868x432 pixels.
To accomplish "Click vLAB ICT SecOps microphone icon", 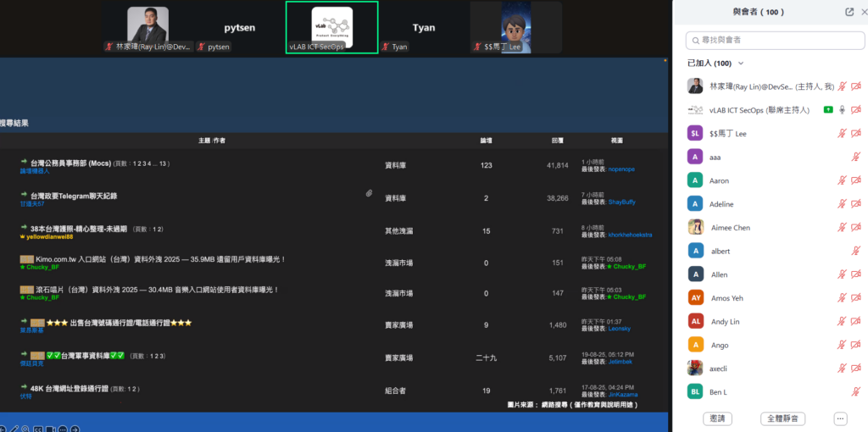I will tap(842, 110).
